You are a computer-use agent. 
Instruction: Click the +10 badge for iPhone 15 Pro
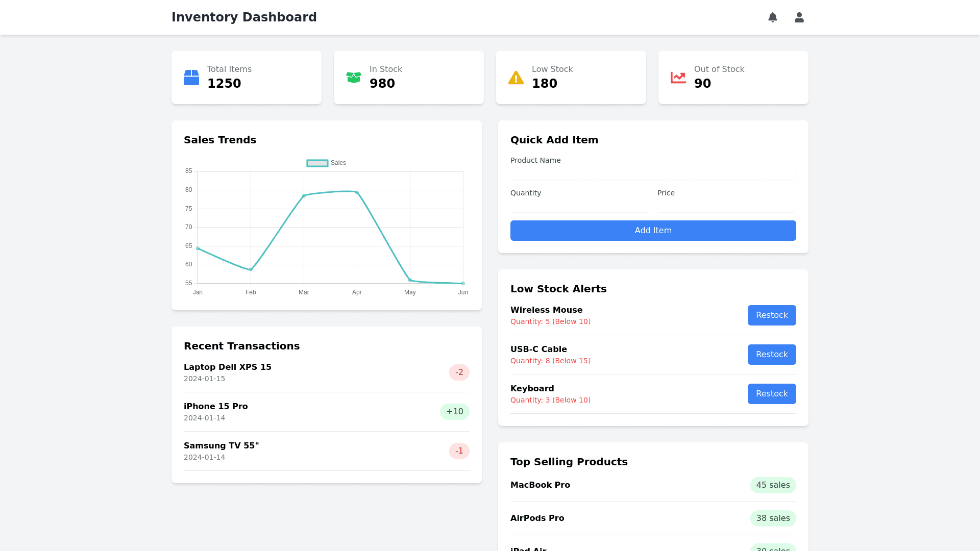[454, 412]
